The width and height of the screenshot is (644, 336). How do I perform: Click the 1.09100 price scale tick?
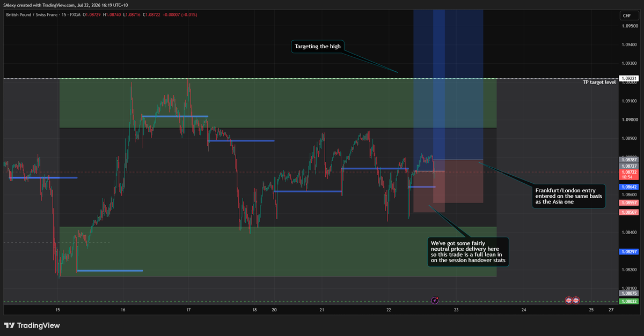[629, 101]
